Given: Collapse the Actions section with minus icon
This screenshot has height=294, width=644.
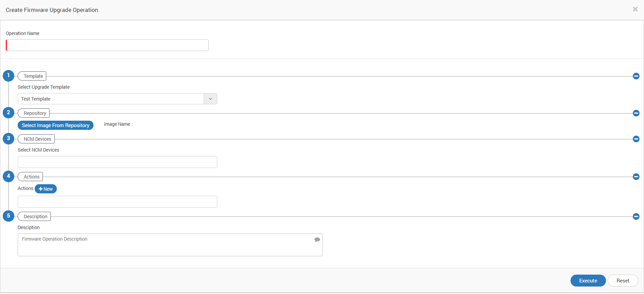Looking at the screenshot, I should (x=636, y=177).
